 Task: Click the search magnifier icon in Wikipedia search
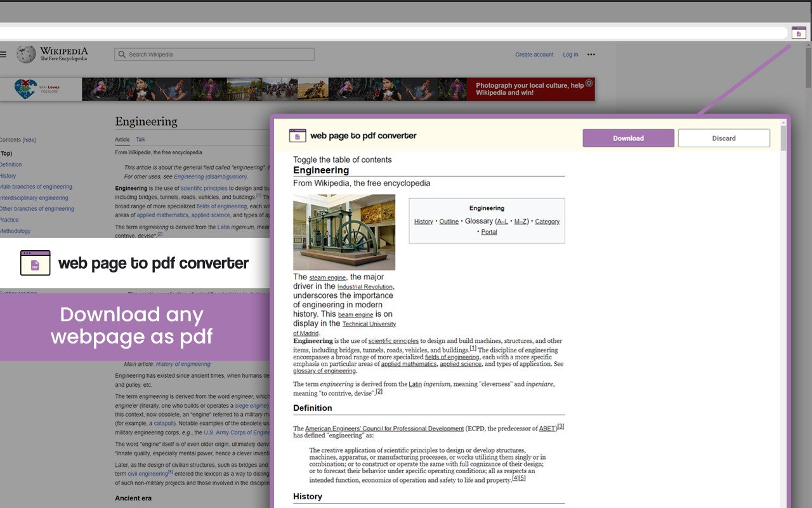click(122, 55)
